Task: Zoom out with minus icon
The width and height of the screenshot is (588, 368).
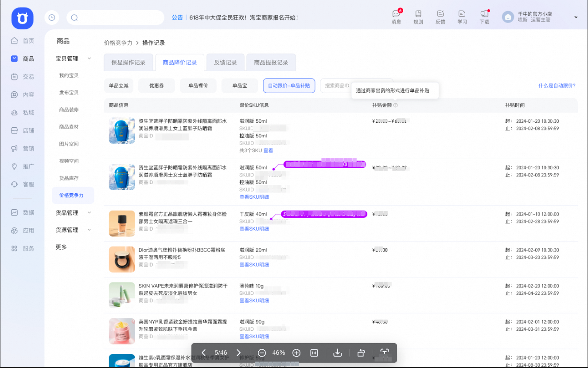Action: pos(261,353)
